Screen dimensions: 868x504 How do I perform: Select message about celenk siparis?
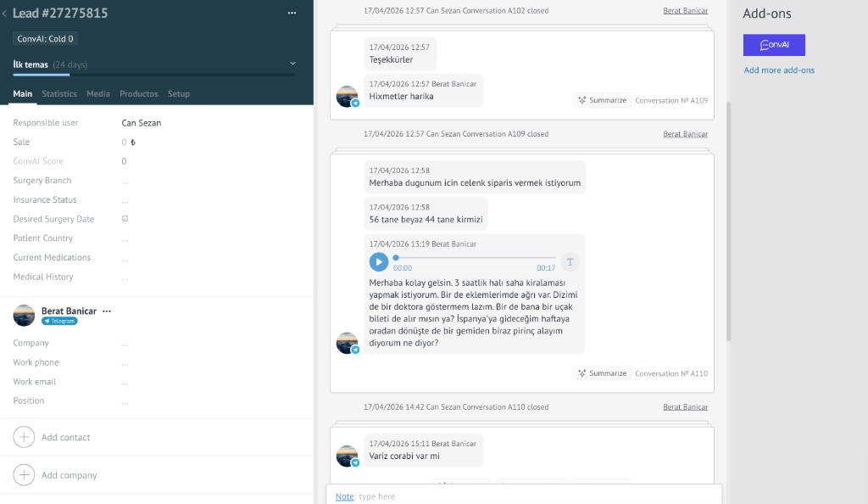tap(475, 177)
